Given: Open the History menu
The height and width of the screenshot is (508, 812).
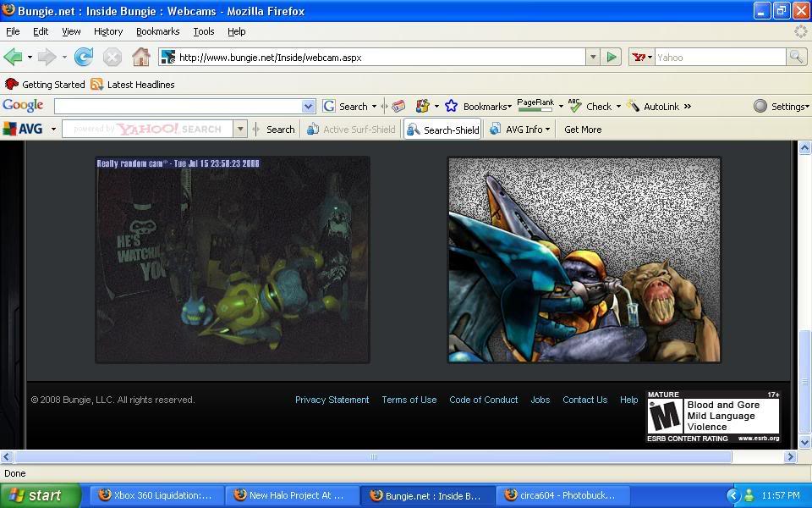Looking at the screenshot, I should 108,31.
